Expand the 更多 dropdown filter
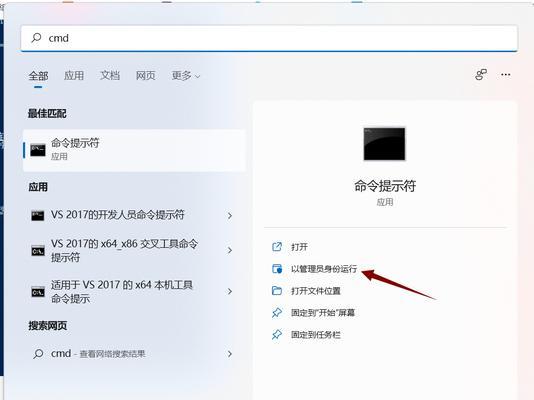534x400 pixels. pos(186,76)
